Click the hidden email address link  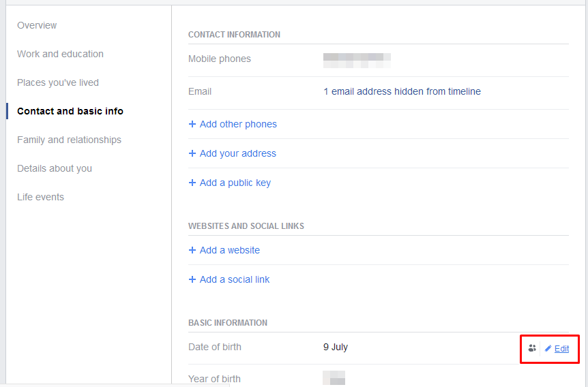[x=402, y=91]
